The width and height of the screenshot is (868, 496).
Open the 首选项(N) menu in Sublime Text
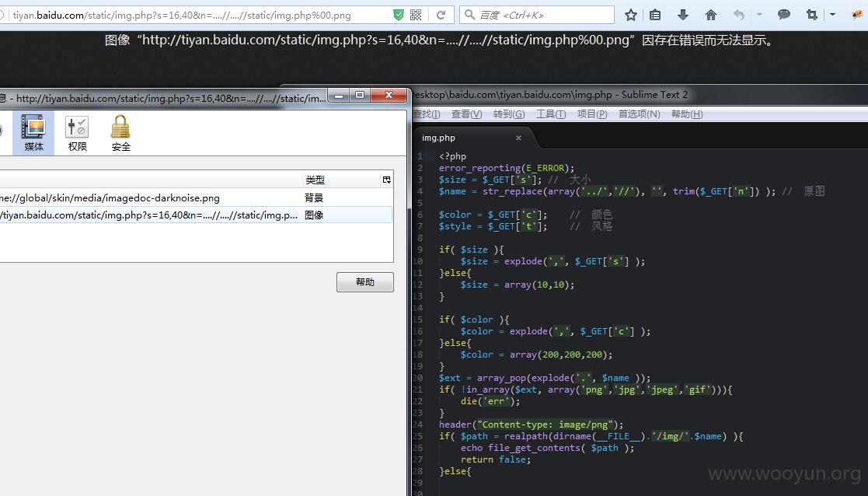coord(639,114)
